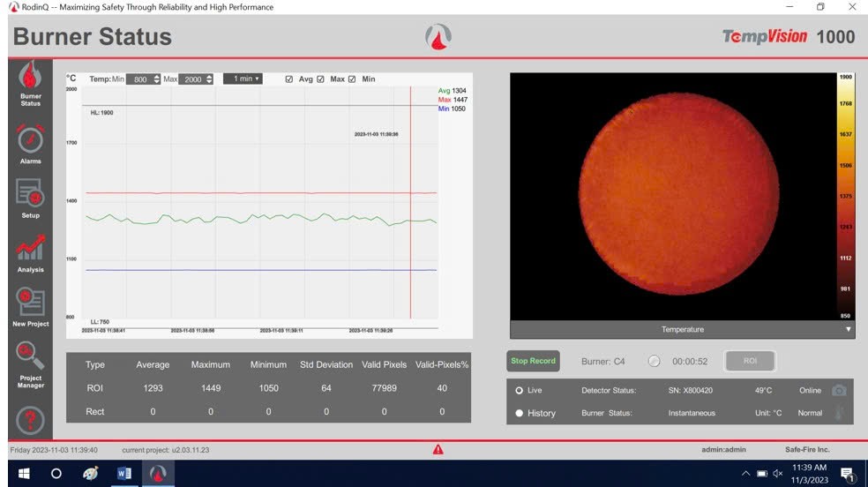Toggle the Min checkbox
868x487 pixels.
[352, 79]
